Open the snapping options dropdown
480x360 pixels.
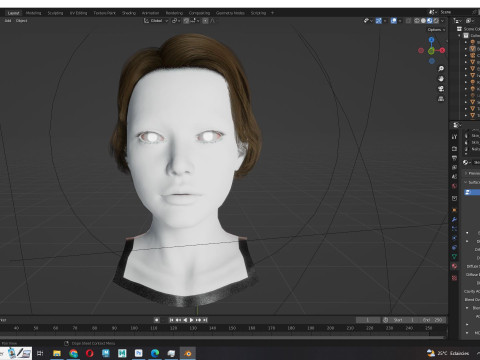(195, 21)
